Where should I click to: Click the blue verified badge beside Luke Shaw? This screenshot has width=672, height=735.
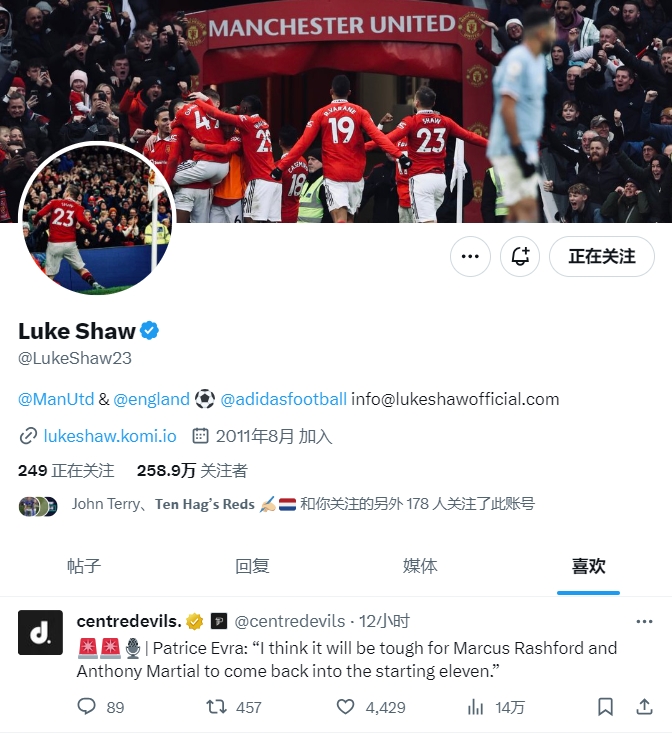click(149, 331)
